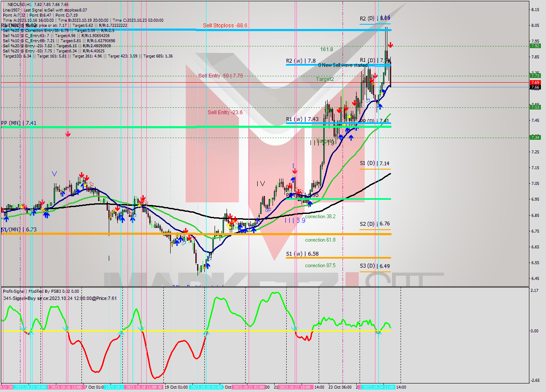Click the green 7.34 price tag on axis
Viewport: 546px width, 392px height.
click(x=535, y=137)
